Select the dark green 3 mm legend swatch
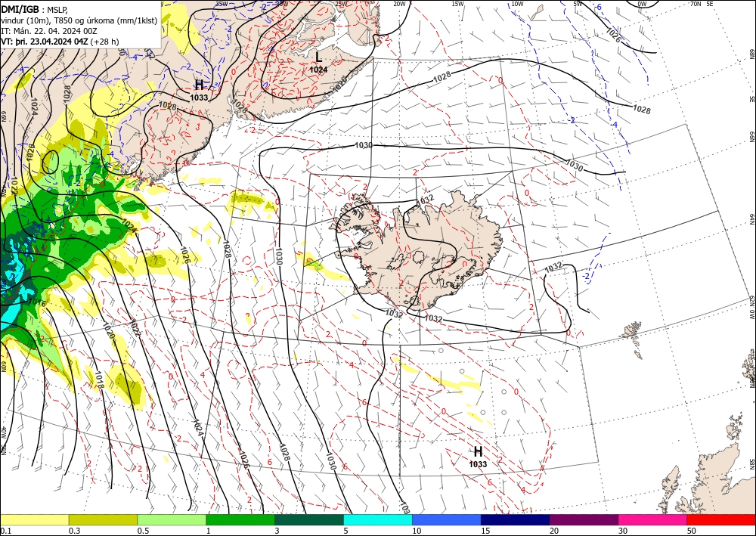The height and width of the screenshot is (536, 756). (x=309, y=520)
